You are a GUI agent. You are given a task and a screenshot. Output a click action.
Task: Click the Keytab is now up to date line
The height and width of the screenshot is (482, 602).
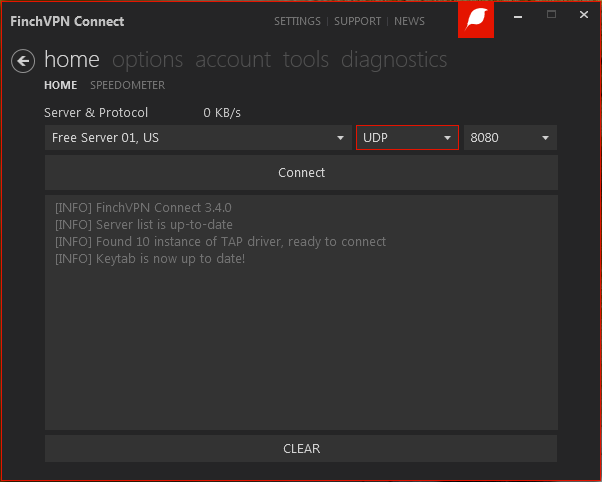click(x=150, y=258)
